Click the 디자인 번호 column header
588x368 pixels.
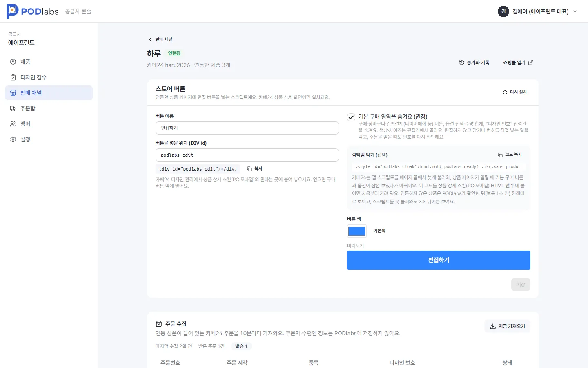click(402, 363)
